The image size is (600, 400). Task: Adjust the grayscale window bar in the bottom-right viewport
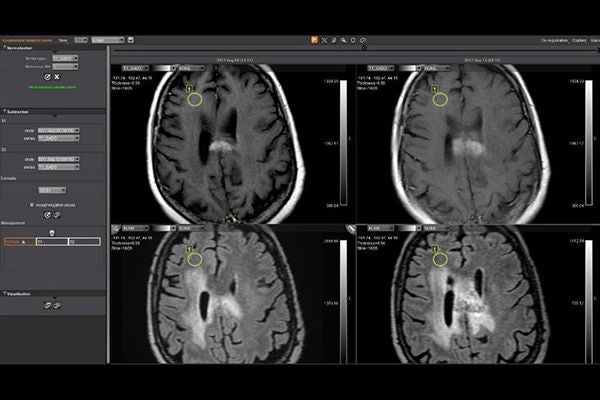[589, 302]
